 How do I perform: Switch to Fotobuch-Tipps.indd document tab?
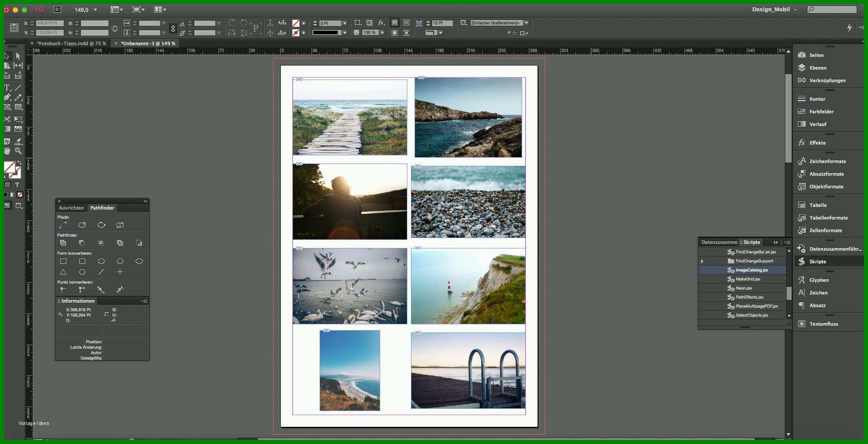point(71,43)
